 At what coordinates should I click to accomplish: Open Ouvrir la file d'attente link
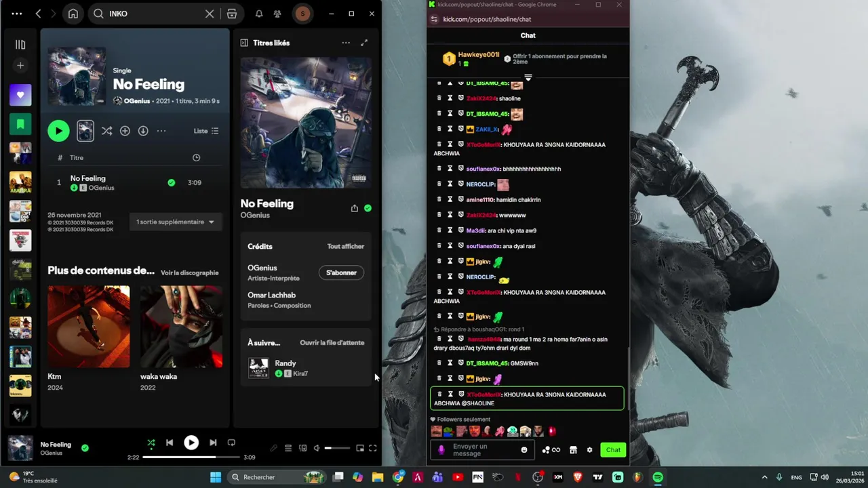tap(332, 342)
